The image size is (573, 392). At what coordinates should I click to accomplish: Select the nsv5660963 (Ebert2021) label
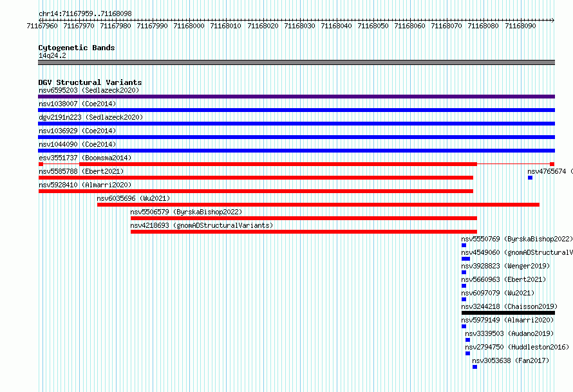[503, 279]
